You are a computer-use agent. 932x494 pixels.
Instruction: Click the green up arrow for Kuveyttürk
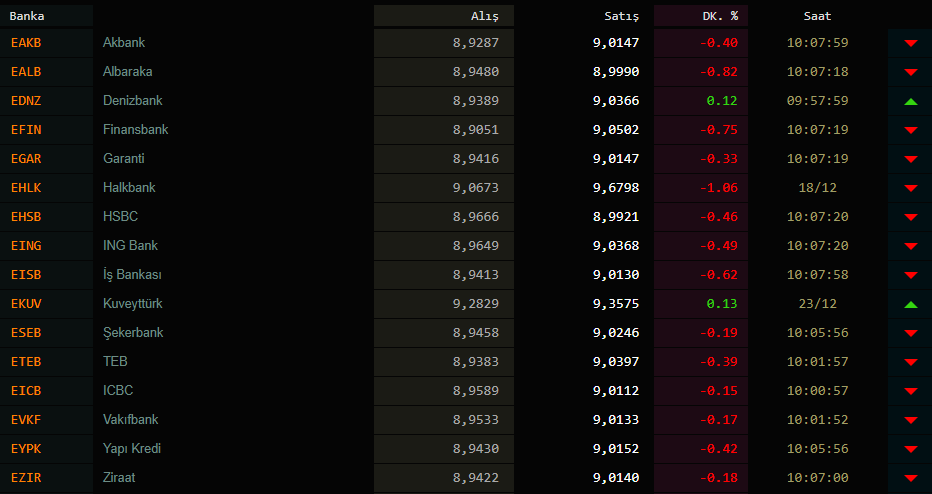tap(910, 304)
